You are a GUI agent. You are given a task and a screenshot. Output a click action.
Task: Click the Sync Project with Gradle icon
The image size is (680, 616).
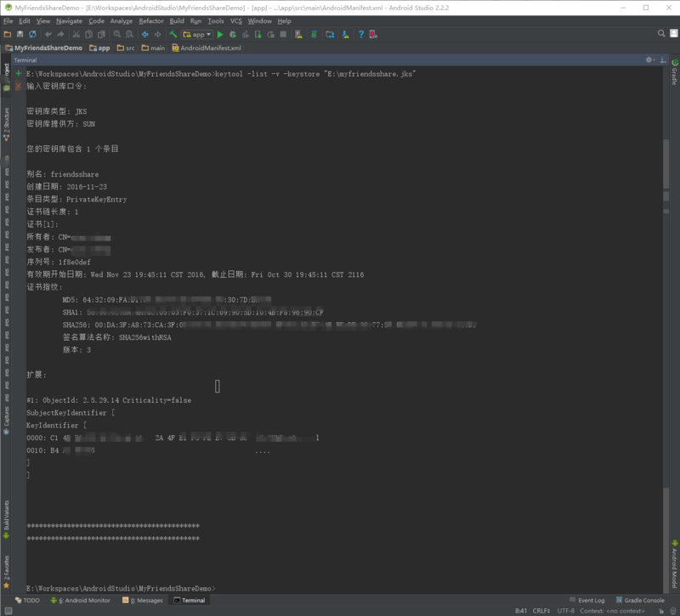pos(314,34)
